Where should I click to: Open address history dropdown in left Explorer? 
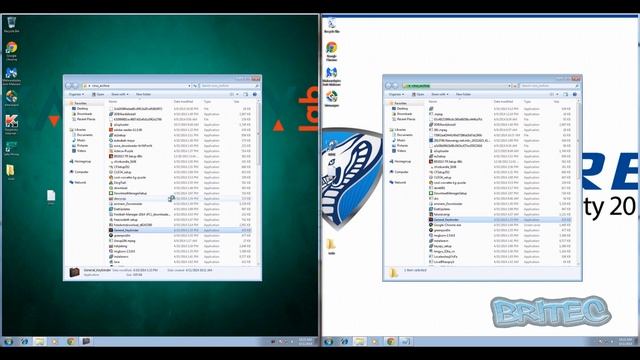[x=189, y=86]
